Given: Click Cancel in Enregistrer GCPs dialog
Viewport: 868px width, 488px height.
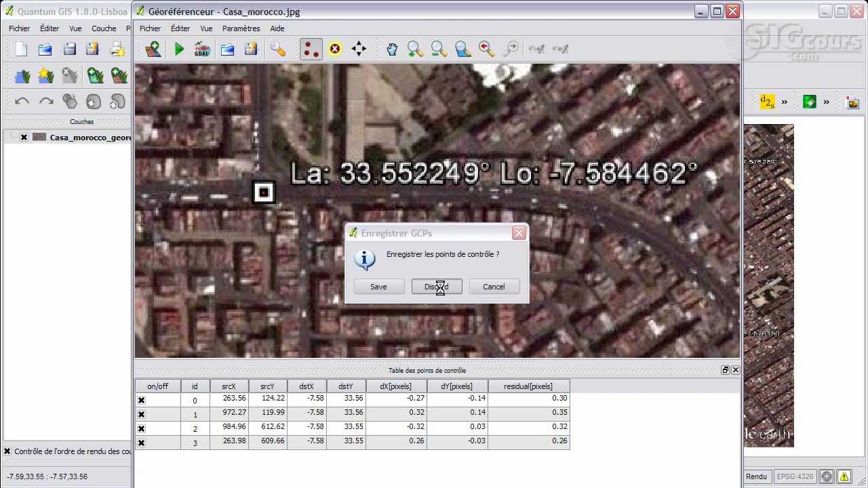Looking at the screenshot, I should tap(494, 287).
